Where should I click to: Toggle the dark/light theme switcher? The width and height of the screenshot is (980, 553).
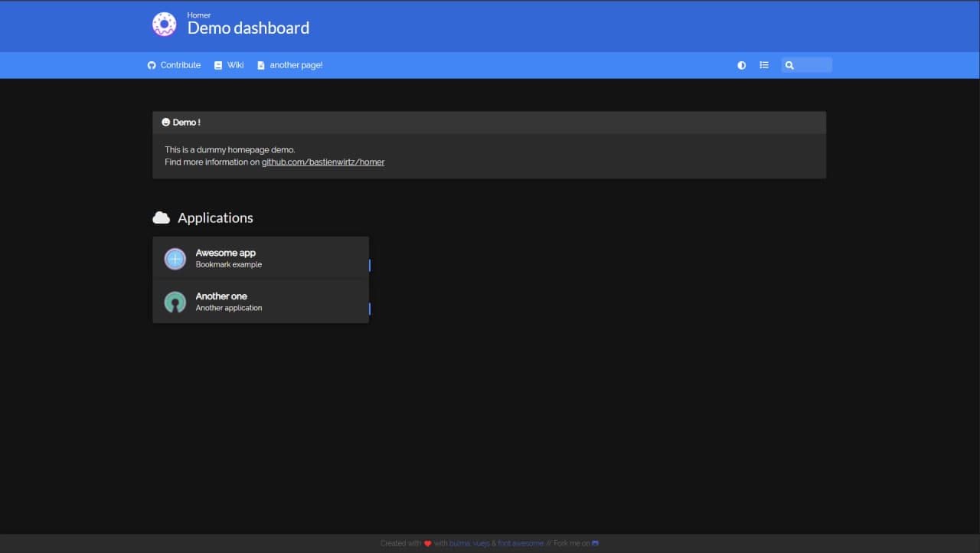[741, 65]
